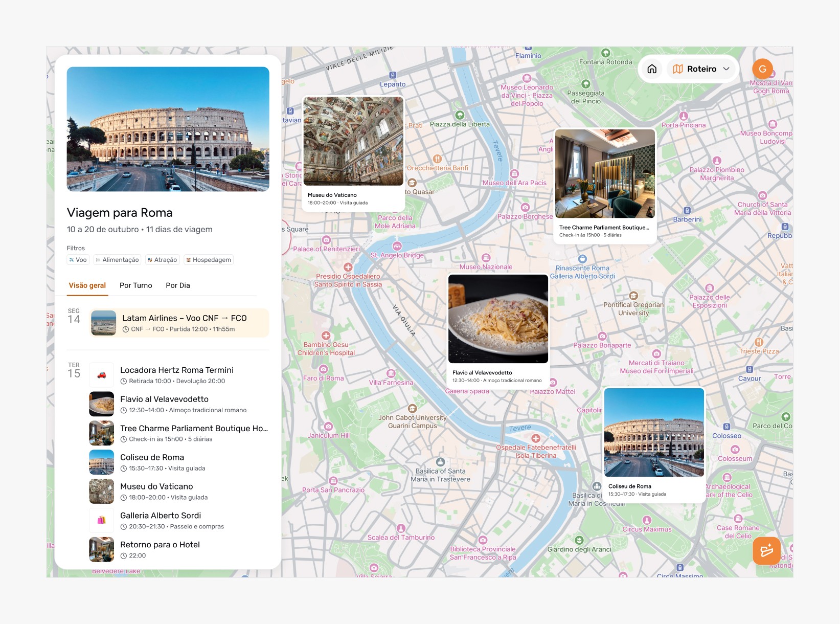Screen dimensions: 840x624
Task: Click the Fontana Rotonda park pin
Action: point(606,53)
